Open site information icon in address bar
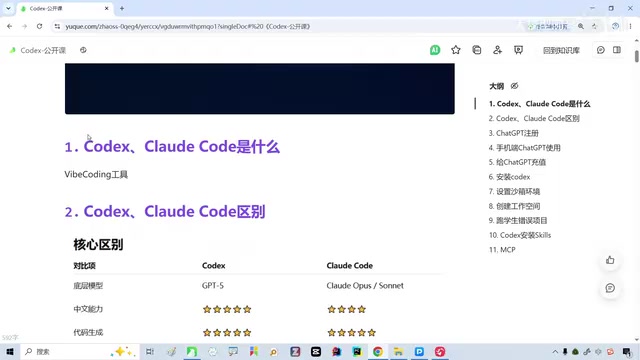Screen dimensions: 640x360 point(57,27)
